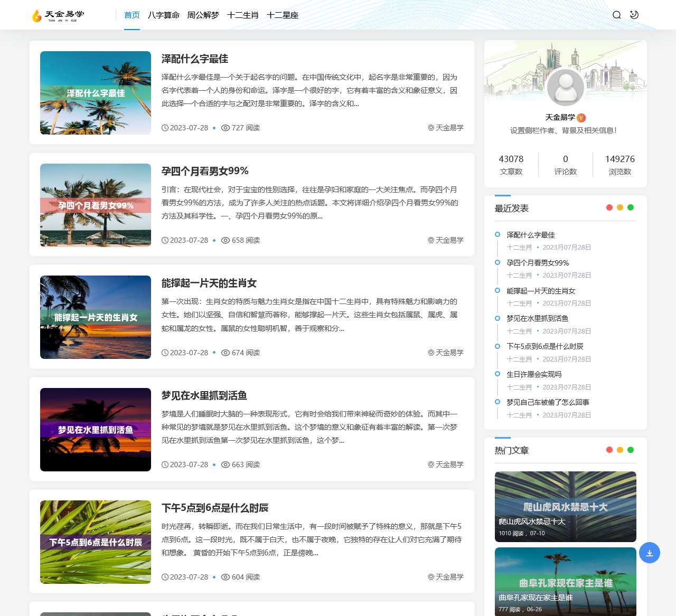Screen dimensions: 676x616
Task: Click the eye icon for 604 阅读
Action: click(x=226, y=577)
